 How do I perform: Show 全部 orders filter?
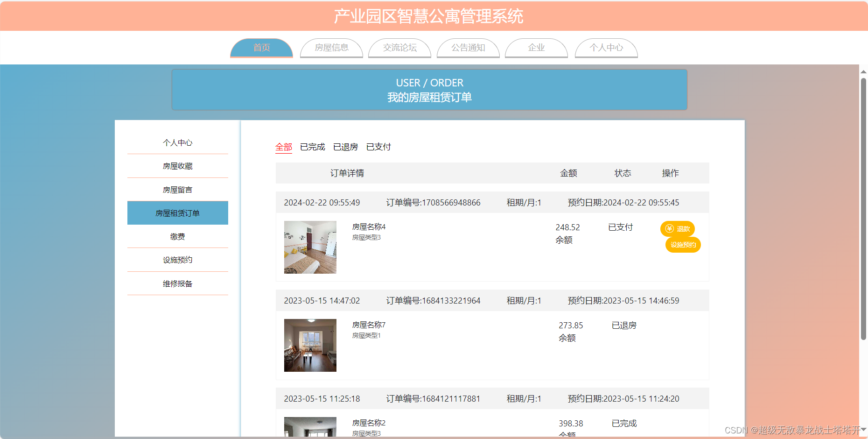click(x=284, y=147)
